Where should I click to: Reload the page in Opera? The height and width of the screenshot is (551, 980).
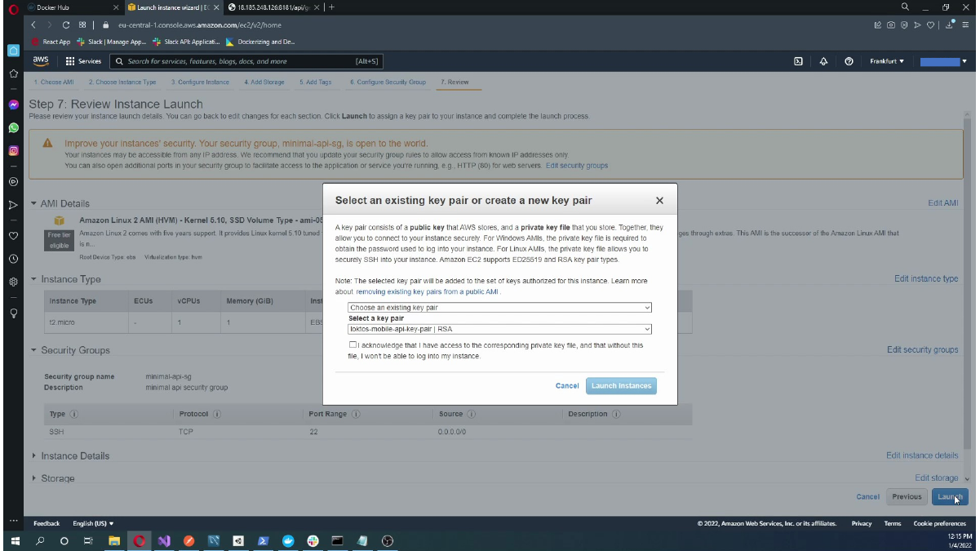point(66,25)
